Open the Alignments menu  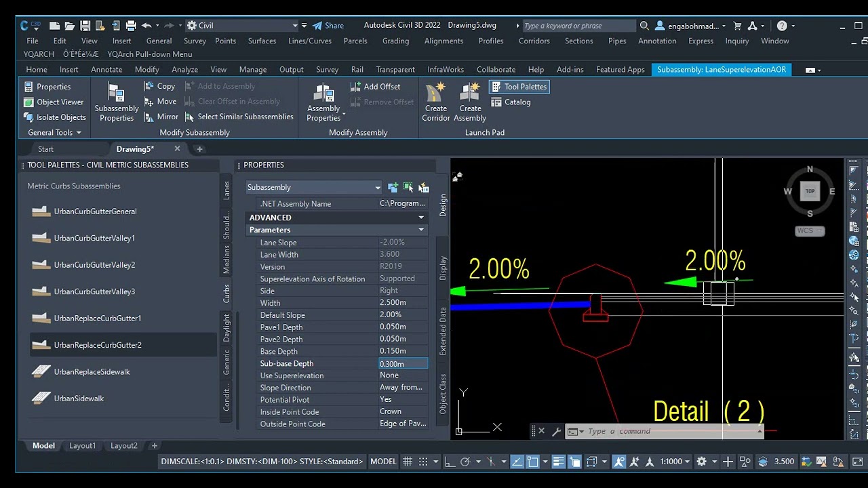coord(443,41)
